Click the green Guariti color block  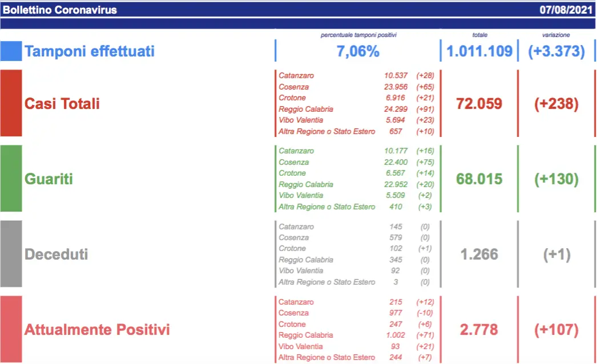click(x=11, y=179)
